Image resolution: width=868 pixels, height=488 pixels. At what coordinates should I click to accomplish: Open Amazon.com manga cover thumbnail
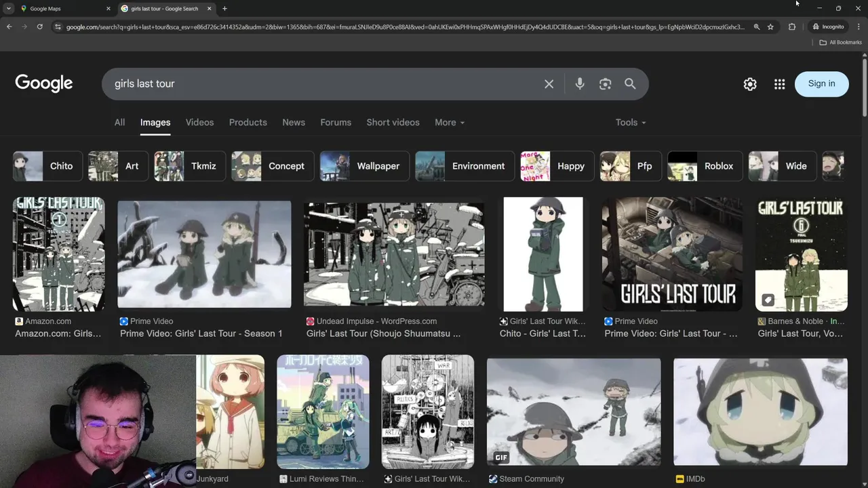tap(58, 254)
